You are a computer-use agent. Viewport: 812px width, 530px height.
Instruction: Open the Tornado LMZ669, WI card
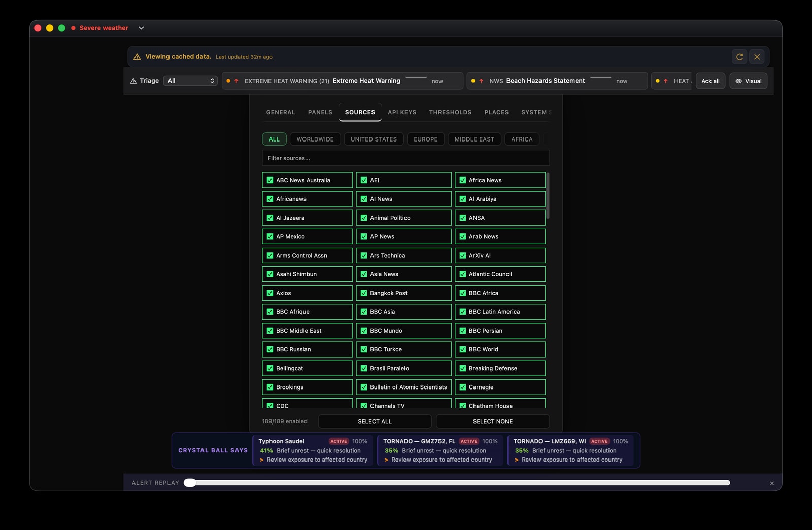click(571, 450)
